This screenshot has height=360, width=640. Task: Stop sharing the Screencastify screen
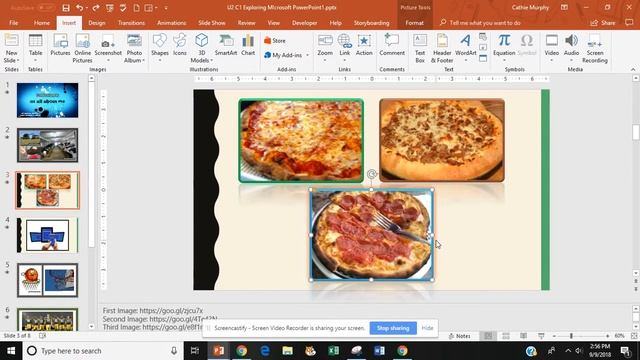pos(393,328)
